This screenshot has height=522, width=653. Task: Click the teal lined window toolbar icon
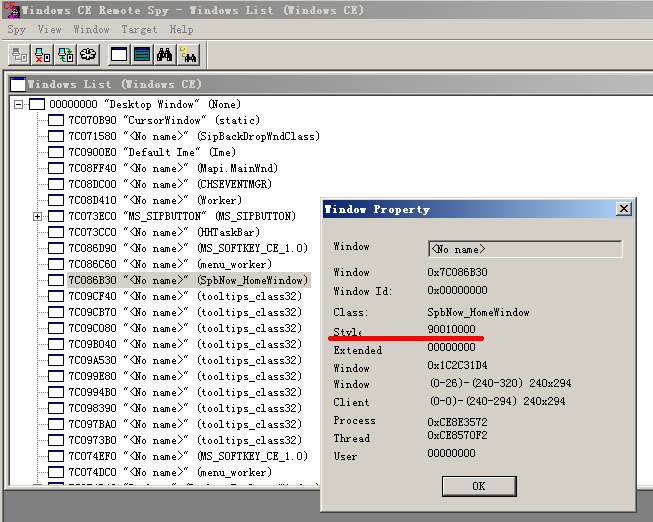click(x=142, y=54)
